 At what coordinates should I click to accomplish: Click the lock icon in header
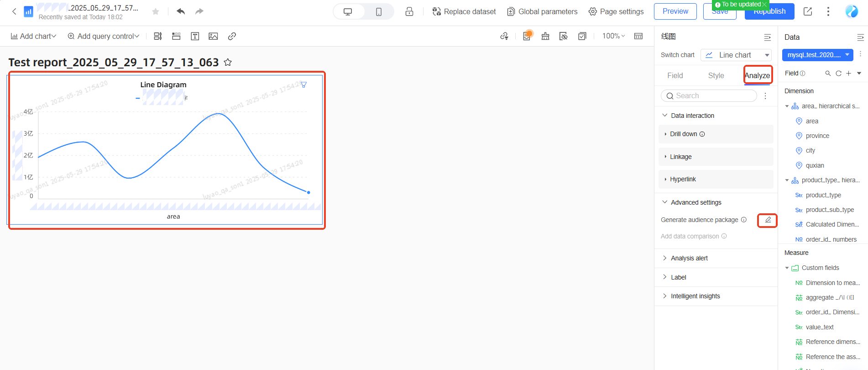point(409,11)
